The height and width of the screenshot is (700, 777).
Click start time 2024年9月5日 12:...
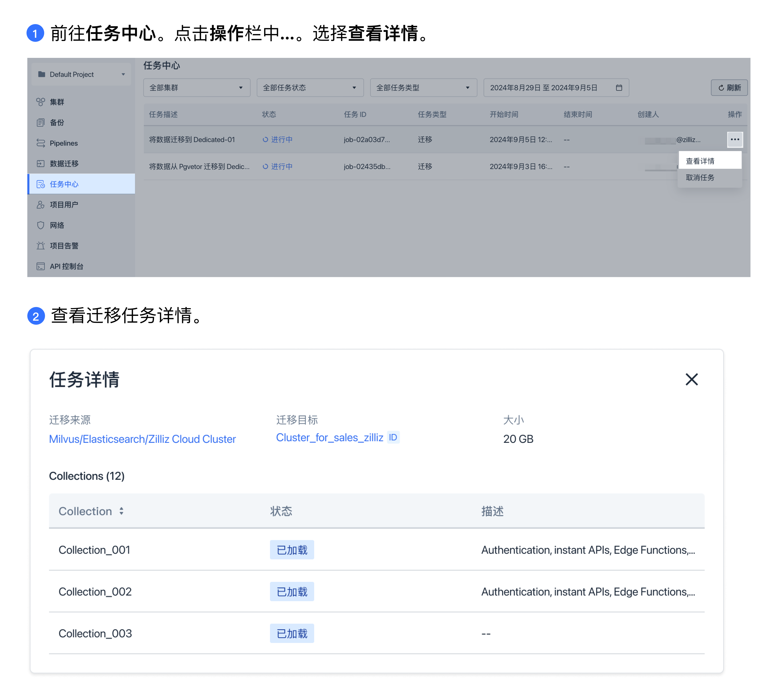click(x=521, y=140)
